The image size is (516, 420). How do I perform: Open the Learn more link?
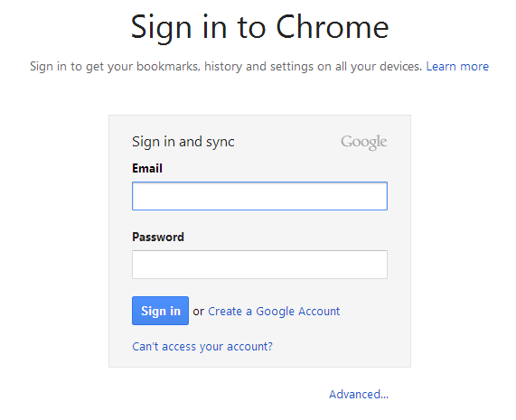coord(457,67)
